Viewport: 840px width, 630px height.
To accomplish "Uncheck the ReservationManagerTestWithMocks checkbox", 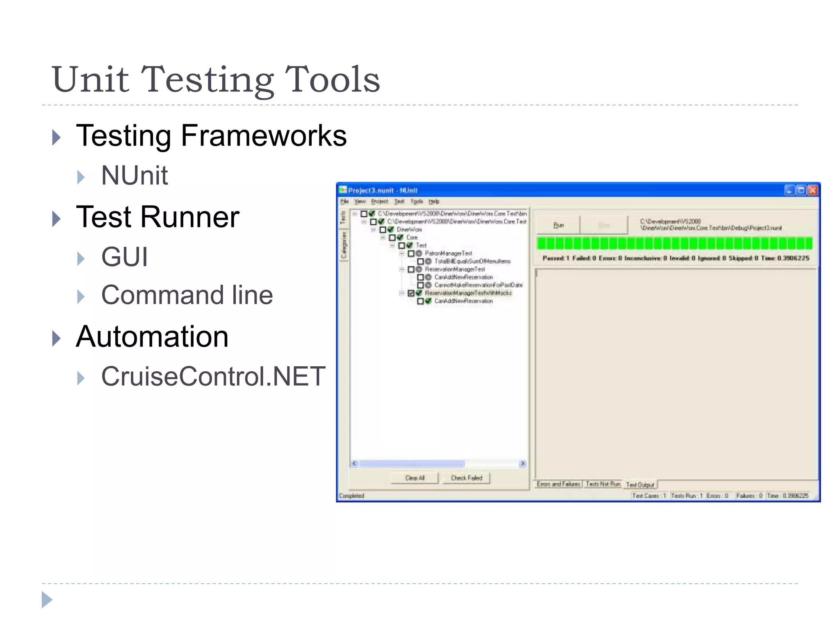I will [411, 293].
